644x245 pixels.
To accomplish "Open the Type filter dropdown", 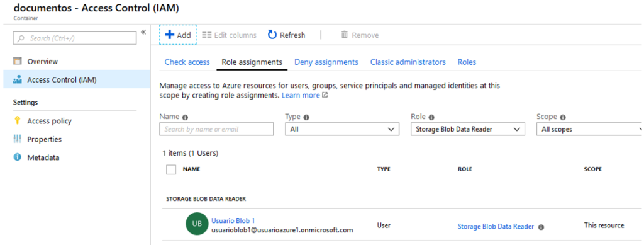I will 342,129.
